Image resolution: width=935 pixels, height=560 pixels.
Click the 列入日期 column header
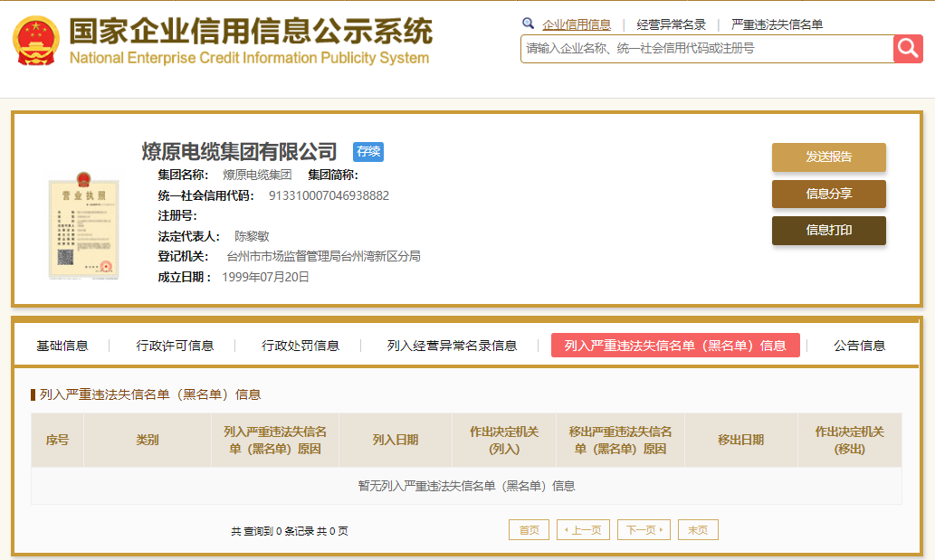point(396,441)
